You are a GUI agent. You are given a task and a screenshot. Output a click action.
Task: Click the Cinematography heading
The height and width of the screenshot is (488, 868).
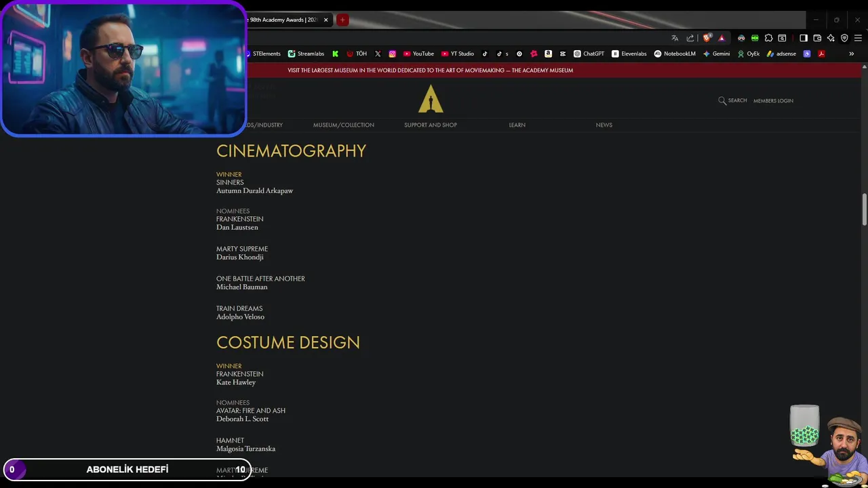(291, 150)
